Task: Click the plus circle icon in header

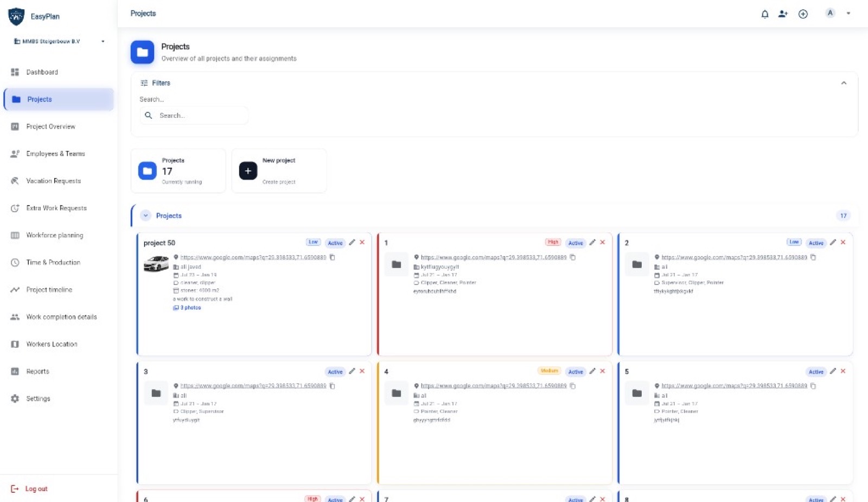Action: coord(803,14)
